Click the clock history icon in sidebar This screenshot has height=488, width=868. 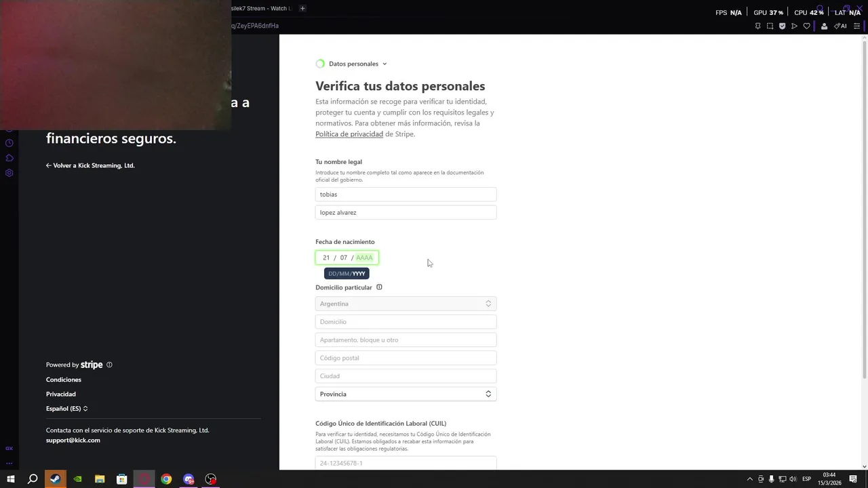click(x=9, y=143)
